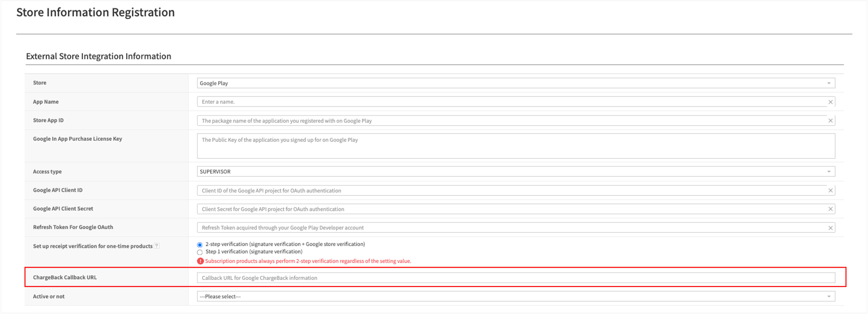Open the Active or not dropdown
This screenshot has height=314, width=868.
coord(516,296)
